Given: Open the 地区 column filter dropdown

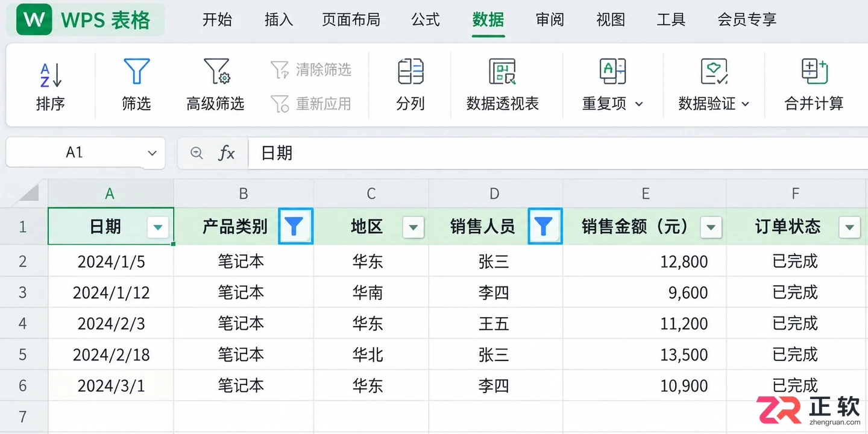Looking at the screenshot, I should [413, 227].
